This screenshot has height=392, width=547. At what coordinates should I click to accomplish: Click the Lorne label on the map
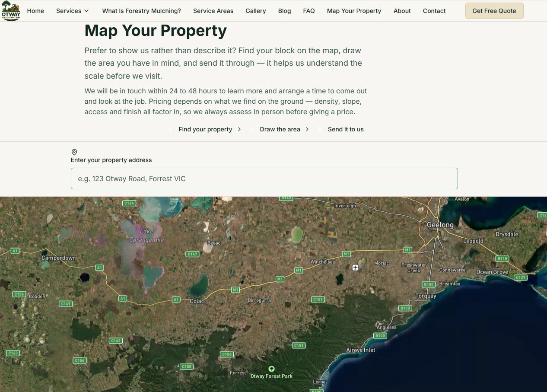click(x=319, y=382)
